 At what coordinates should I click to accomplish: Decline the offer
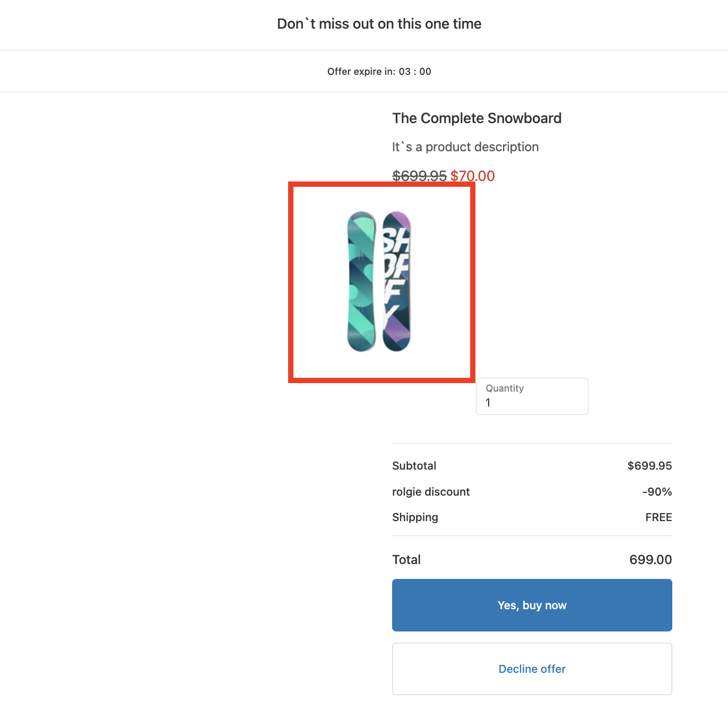[532, 669]
